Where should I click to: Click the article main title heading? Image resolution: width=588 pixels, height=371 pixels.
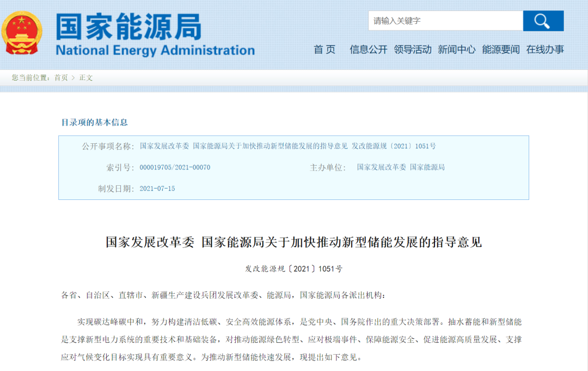point(293,242)
